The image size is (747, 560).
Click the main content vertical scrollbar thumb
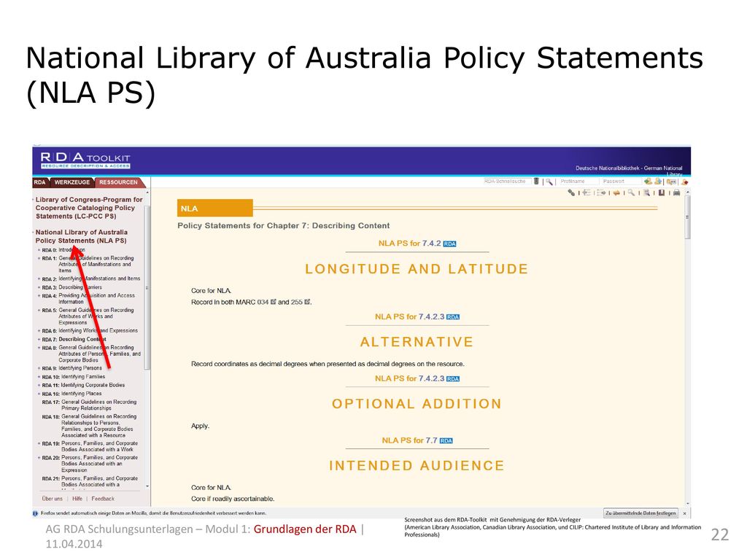click(687, 217)
